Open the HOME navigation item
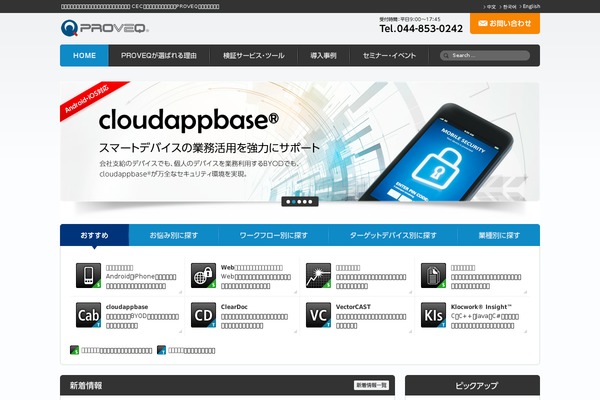This screenshot has width=600, height=400. point(84,56)
